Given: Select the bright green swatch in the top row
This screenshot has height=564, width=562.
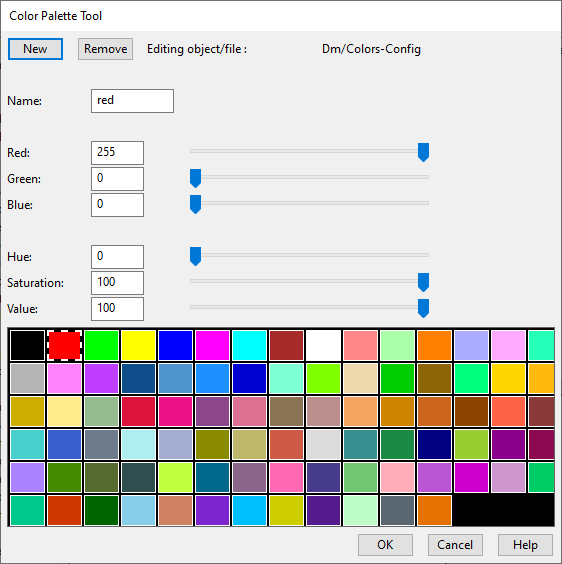Looking at the screenshot, I should (x=101, y=345).
